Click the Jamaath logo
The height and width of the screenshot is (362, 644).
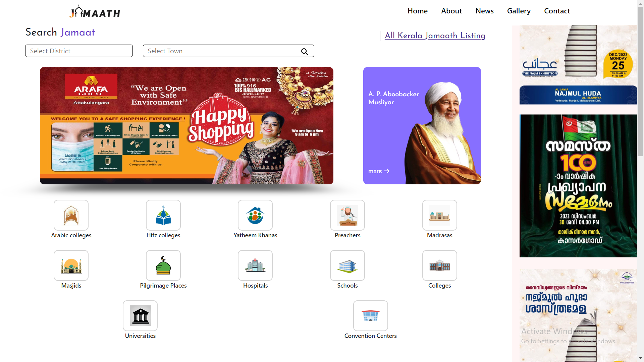click(x=95, y=12)
